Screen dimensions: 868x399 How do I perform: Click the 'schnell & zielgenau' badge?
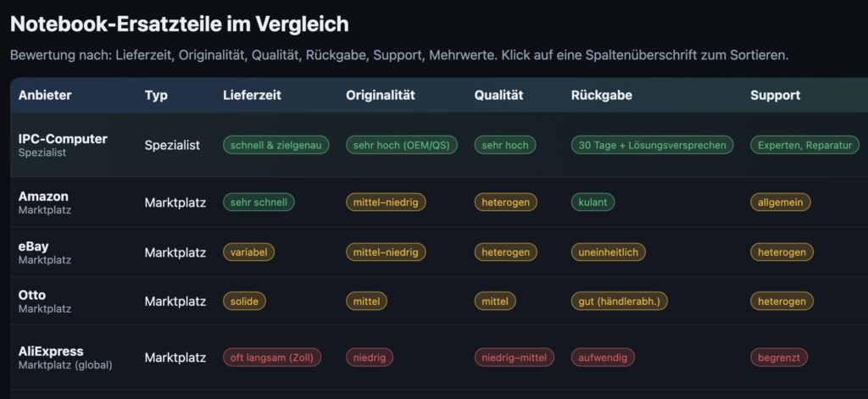(x=276, y=145)
